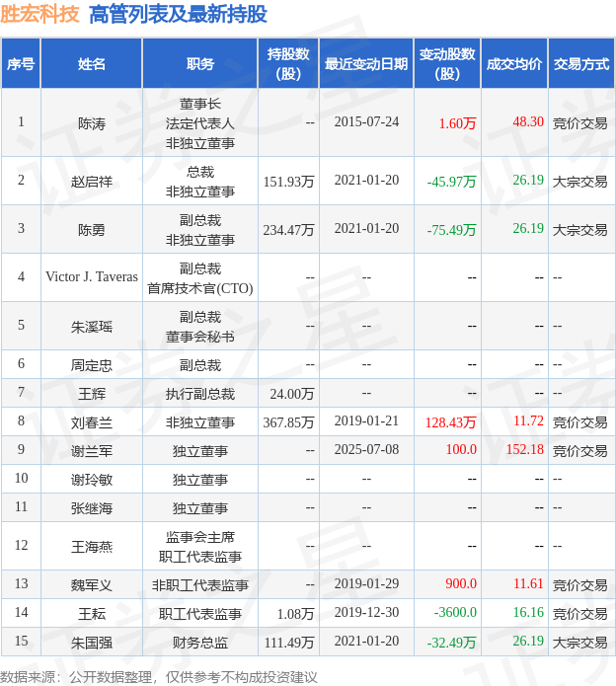The width and height of the screenshot is (616, 686).
Task: Click holdings value 24.00万
Action: click(292, 394)
